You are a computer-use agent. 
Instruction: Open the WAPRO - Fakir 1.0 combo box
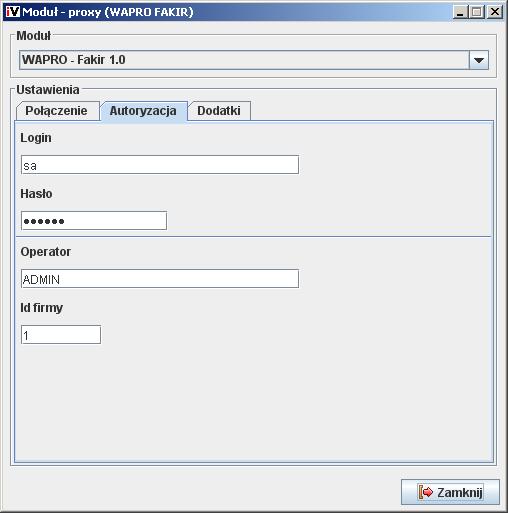click(x=254, y=60)
